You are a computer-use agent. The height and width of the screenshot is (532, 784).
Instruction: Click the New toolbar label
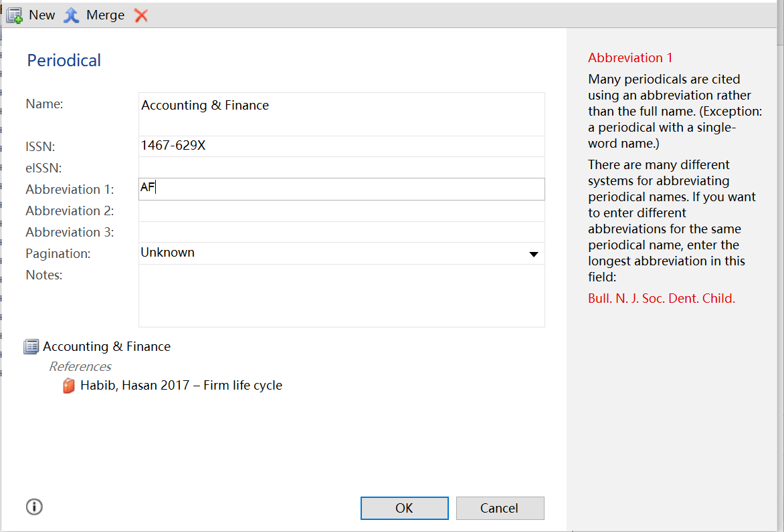[41, 15]
